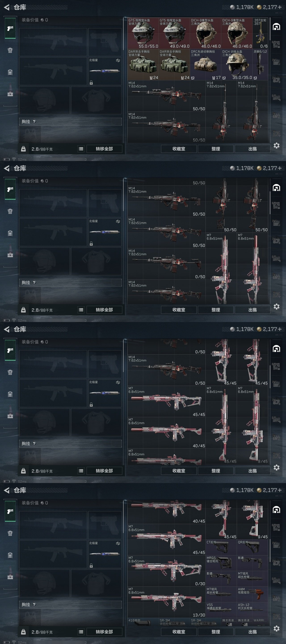This screenshot has height=644, width=286.
Task: Expand the topmost 胸挂 help question mark
Action: [x=34, y=121]
